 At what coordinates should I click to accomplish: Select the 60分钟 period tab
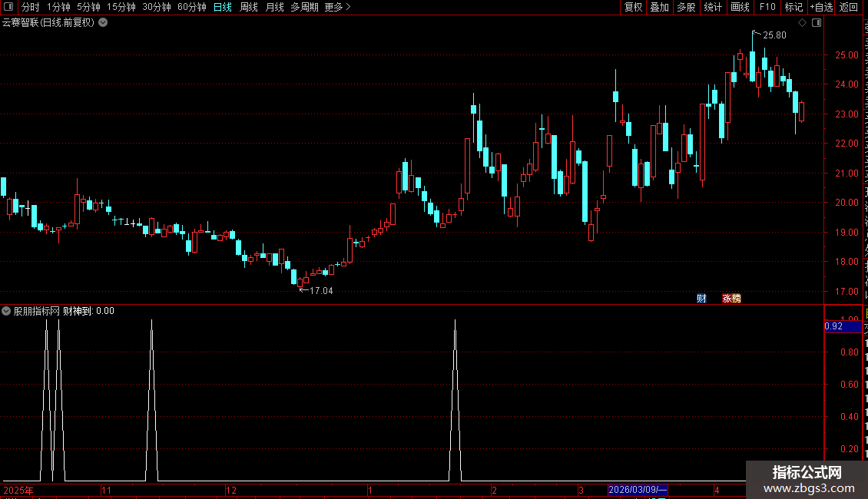(x=192, y=7)
